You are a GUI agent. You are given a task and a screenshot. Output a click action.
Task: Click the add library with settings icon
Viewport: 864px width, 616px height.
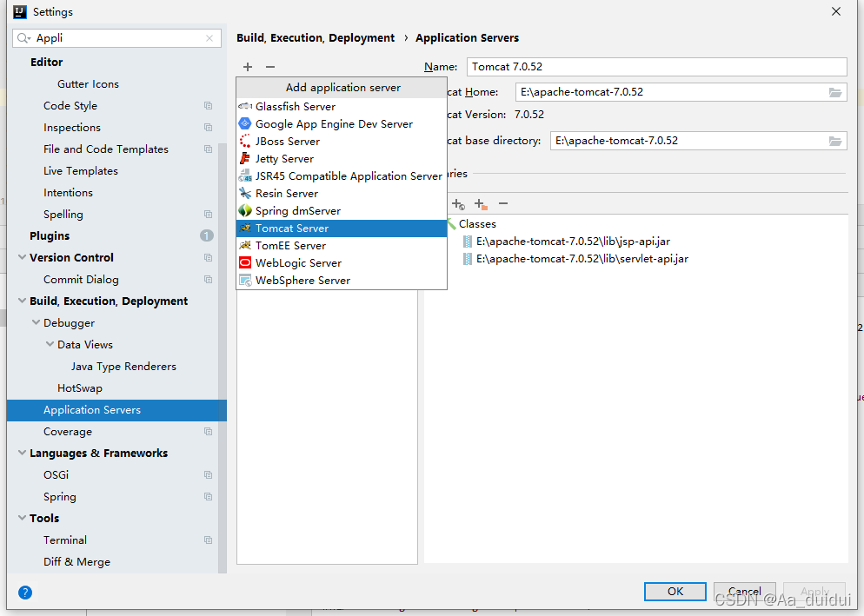(x=458, y=204)
